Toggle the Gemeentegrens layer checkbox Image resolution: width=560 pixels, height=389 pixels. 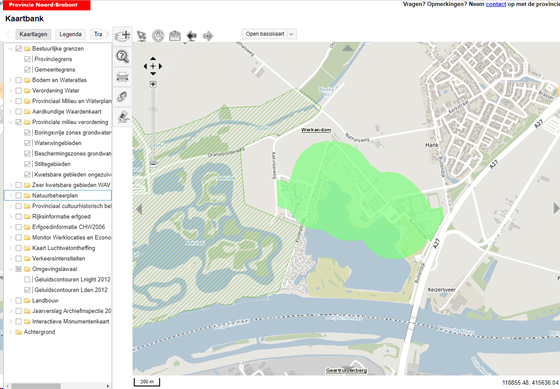[x=27, y=70]
